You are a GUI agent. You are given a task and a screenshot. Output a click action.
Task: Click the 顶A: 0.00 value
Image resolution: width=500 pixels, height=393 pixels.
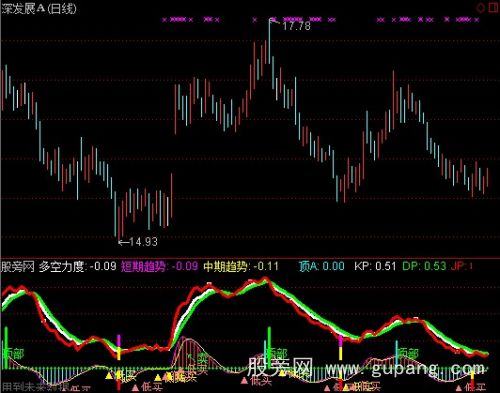(322, 266)
